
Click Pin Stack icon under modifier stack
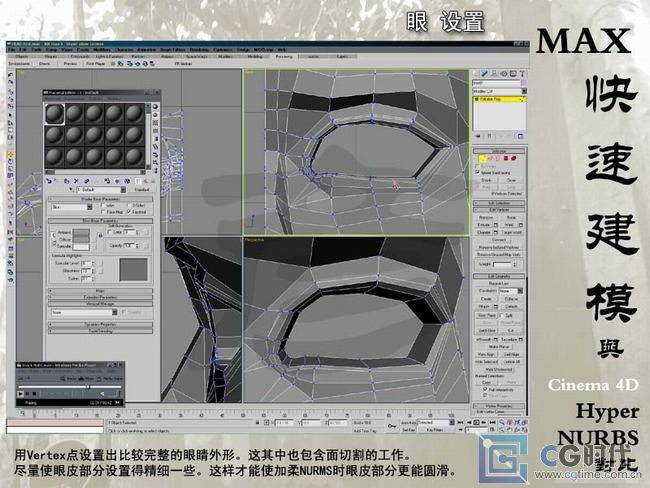[x=478, y=136]
